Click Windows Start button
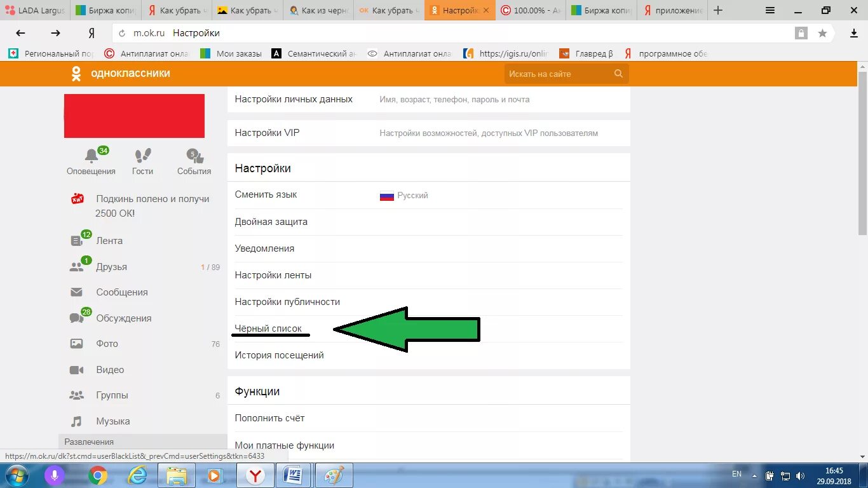This screenshot has height=488, width=868. [x=17, y=475]
